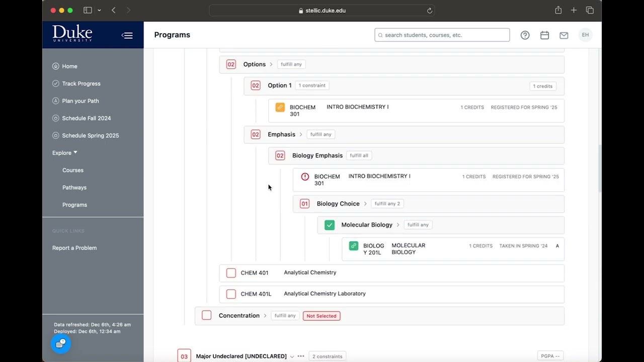The image size is (644, 362).
Task: Expand the Molecular Biology chevron
Action: pyautogui.click(x=398, y=225)
